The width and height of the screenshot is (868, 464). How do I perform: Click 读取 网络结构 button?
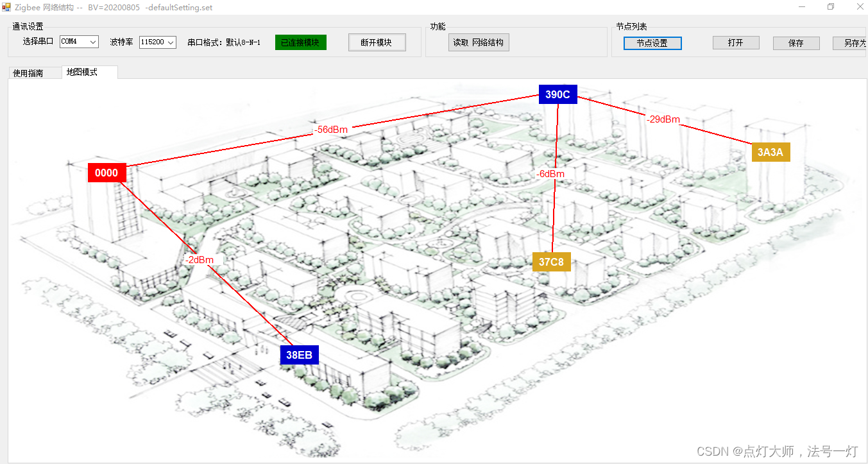(x=479, y=42)
